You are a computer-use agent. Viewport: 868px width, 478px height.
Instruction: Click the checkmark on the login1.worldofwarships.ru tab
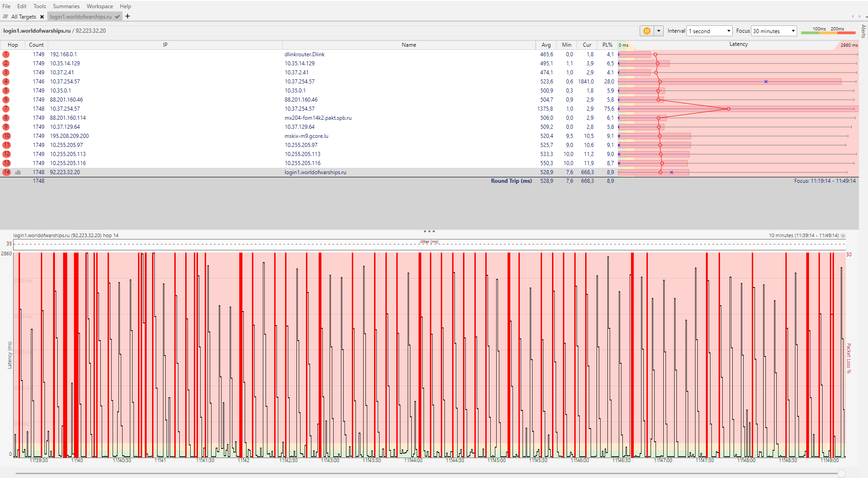tap(117, 17)
